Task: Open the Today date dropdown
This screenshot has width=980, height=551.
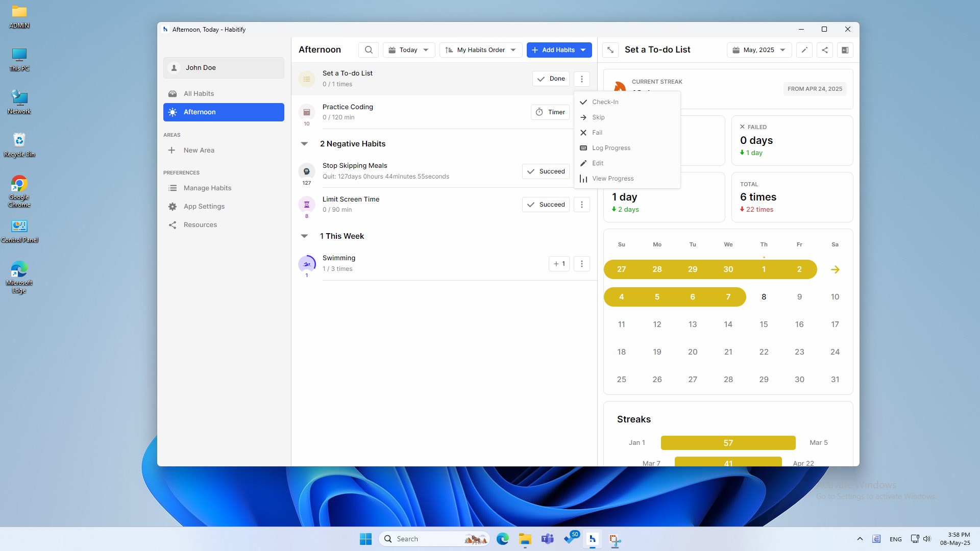Action: pos(409,50)
